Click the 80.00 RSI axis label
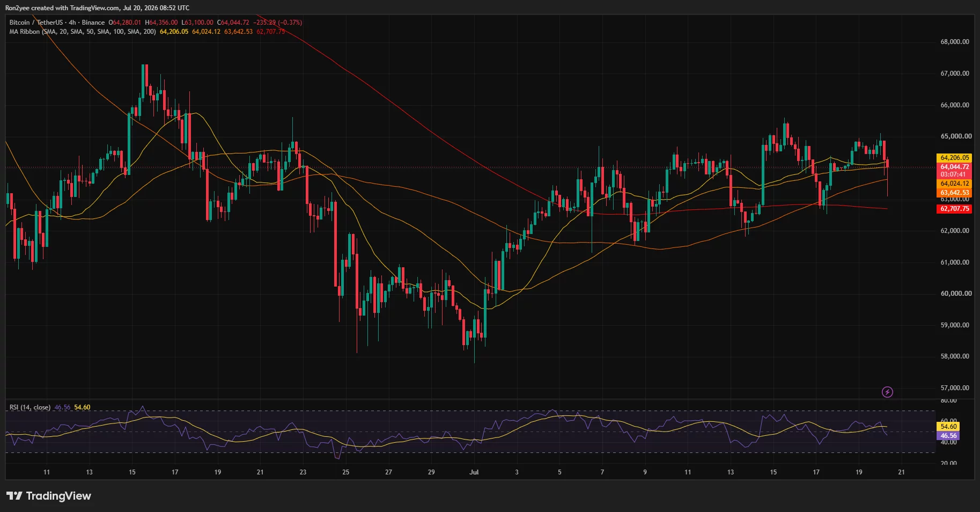Viewport: 980px width, 512px height. tap(948, 401)
